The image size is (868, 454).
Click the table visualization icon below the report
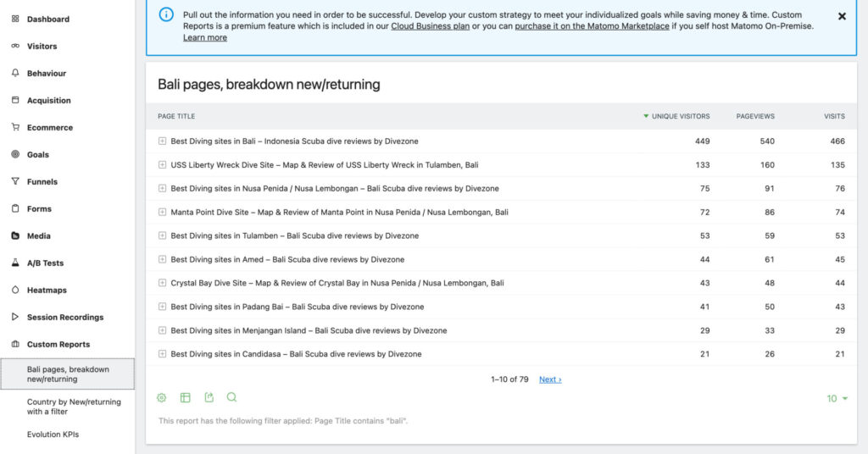pyautogui.click(x=186, y=397)
